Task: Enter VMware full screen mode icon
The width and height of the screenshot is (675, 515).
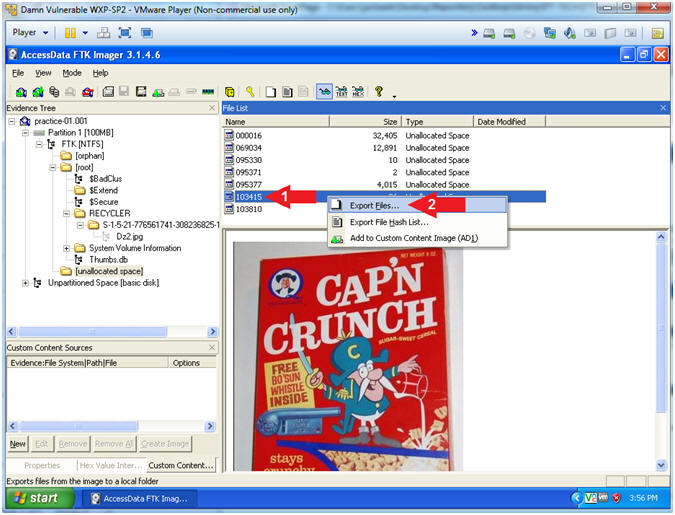Action: pos(125,33)
